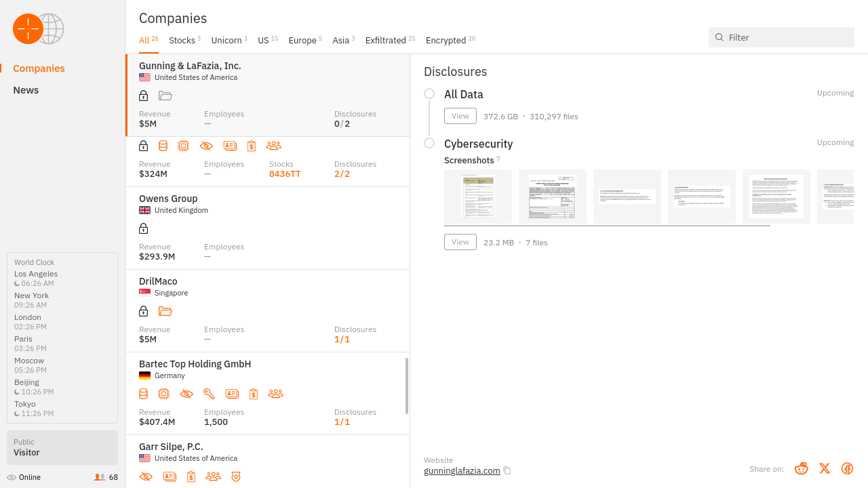
Task: Click the orange crosshair logo at top left
Action: [28, 28]
